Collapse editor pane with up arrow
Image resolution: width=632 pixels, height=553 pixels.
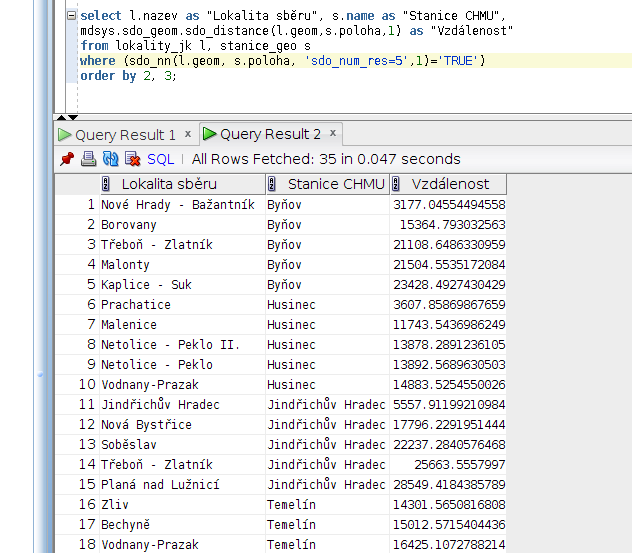[x=61, y=118]
